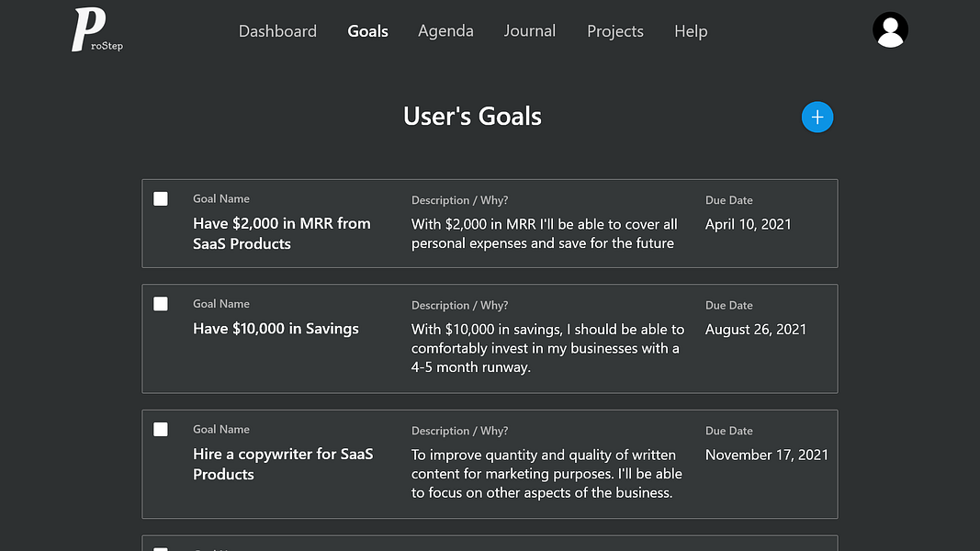Tick the $10,000 Savings goal checkbox
Image resolution: width=980 pixels, height=551 pixels.
[161, 304]
